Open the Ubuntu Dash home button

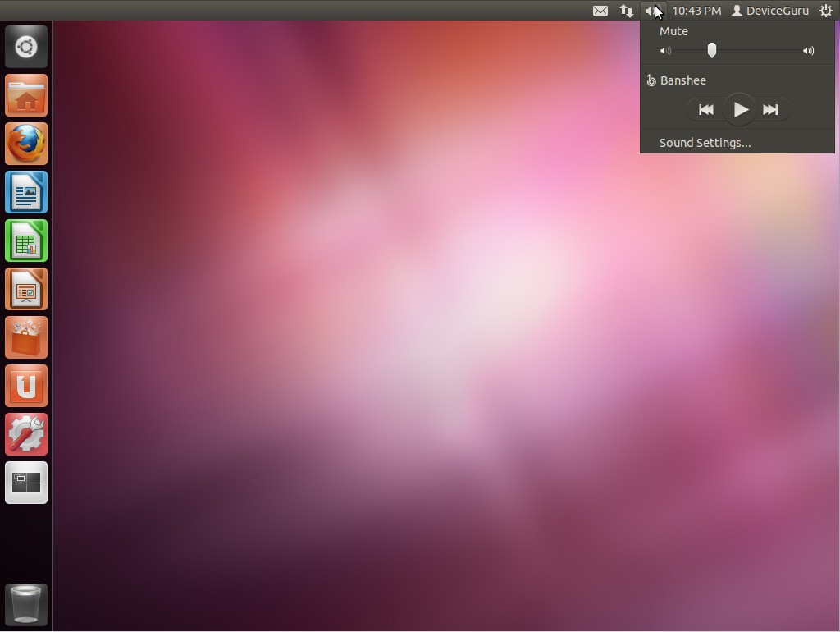pyautogui.click(x=26, y=47)
